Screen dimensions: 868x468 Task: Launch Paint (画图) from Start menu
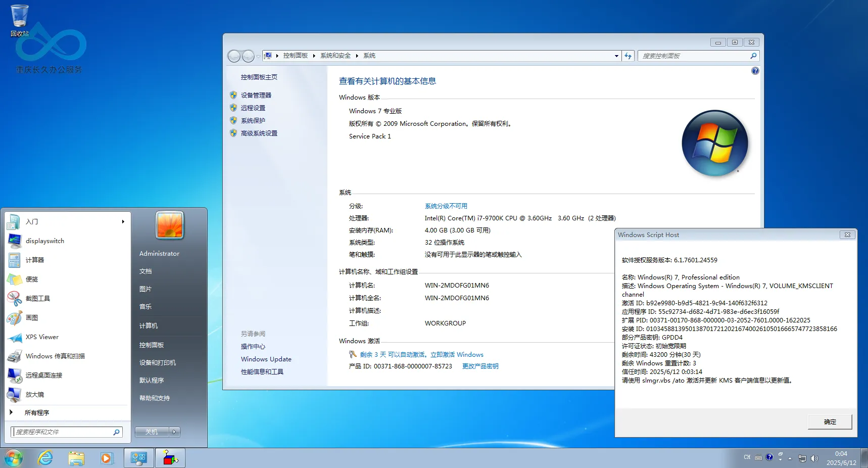[68, 318]
